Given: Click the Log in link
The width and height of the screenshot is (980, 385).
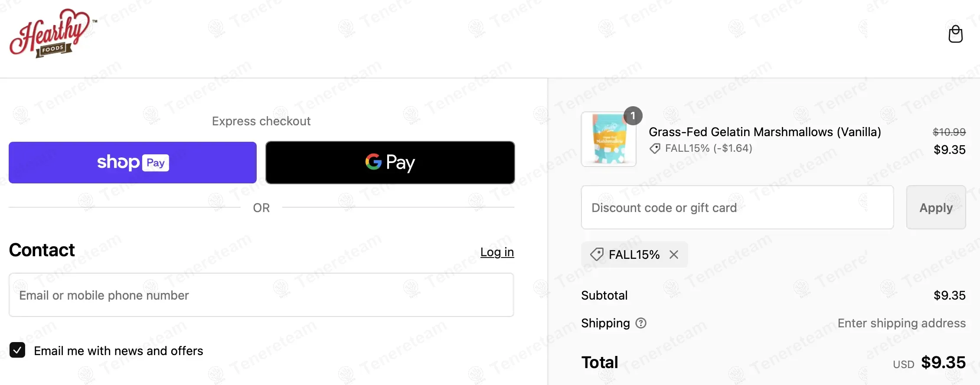Looking at the screenshot, I should click(497, 252).
